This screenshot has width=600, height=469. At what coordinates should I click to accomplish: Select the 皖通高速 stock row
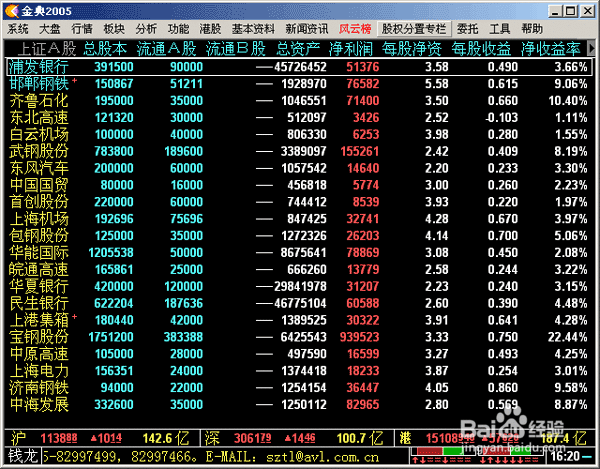[x=299, y=269]
